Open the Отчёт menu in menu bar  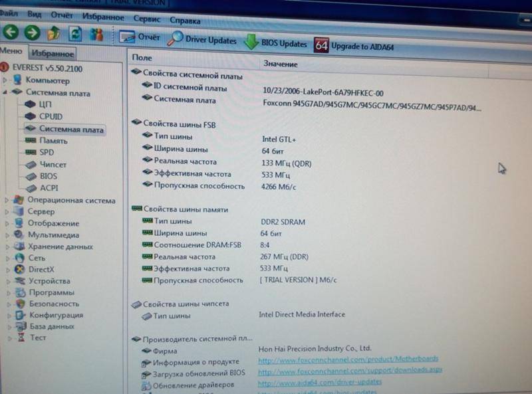click(x=62, y=15)
